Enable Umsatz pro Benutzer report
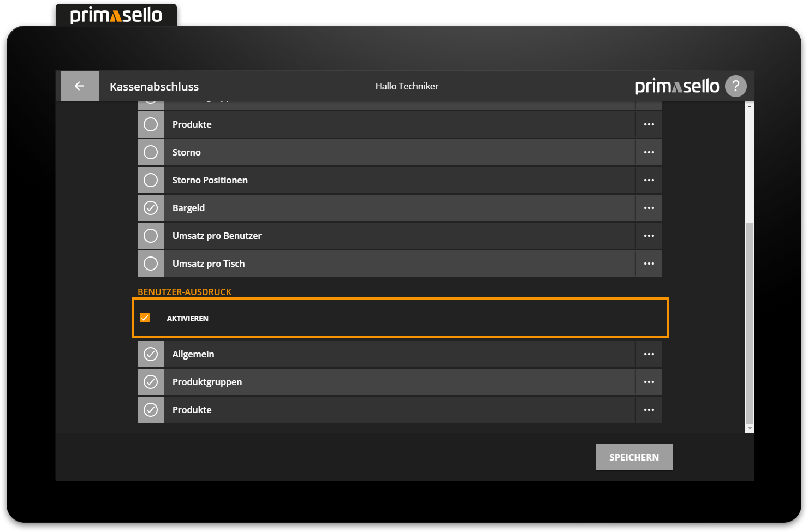Screen dimensions: 808x532 (150, 235)
